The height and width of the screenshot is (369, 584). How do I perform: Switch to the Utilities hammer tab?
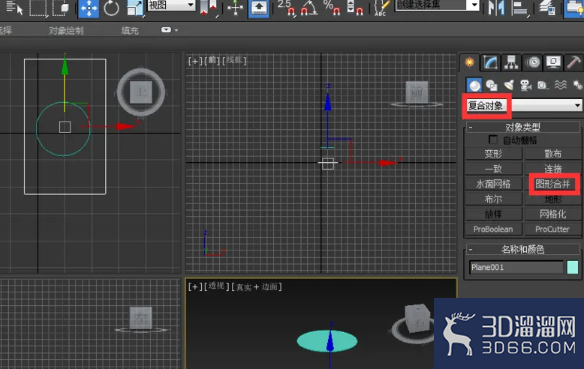pyautogui.click(x=574, y=62)
